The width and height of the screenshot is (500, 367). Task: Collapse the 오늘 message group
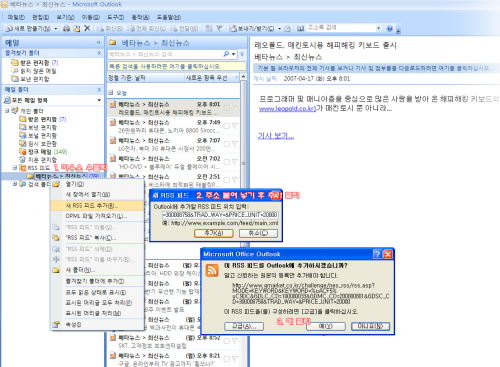pyautogui.click(x=111, y=93)
